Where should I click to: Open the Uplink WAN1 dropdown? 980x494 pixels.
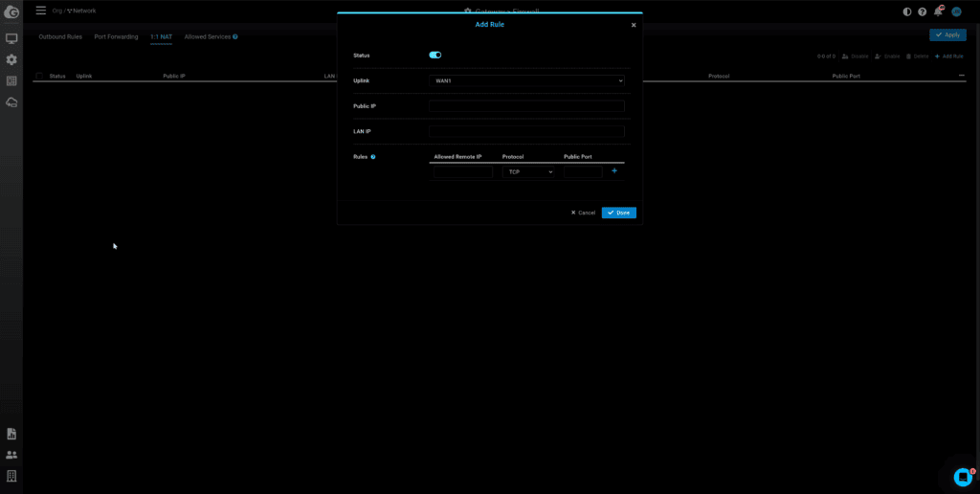click(526, 81)
